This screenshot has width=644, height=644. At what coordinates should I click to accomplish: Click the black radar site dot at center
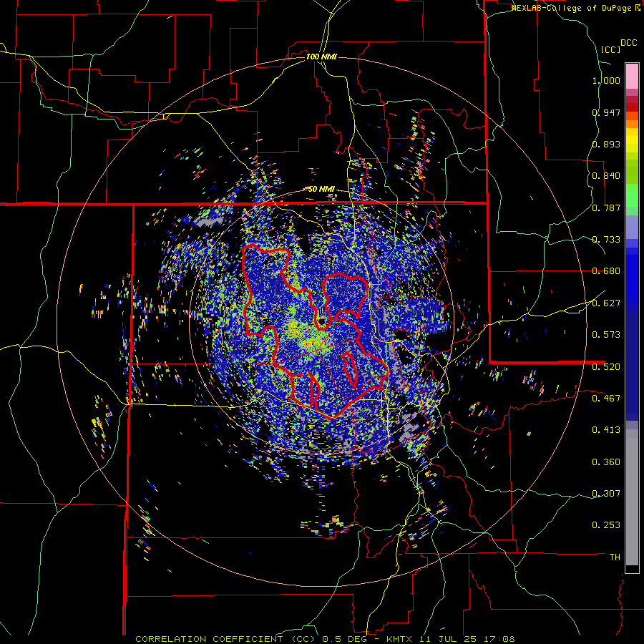321,321
